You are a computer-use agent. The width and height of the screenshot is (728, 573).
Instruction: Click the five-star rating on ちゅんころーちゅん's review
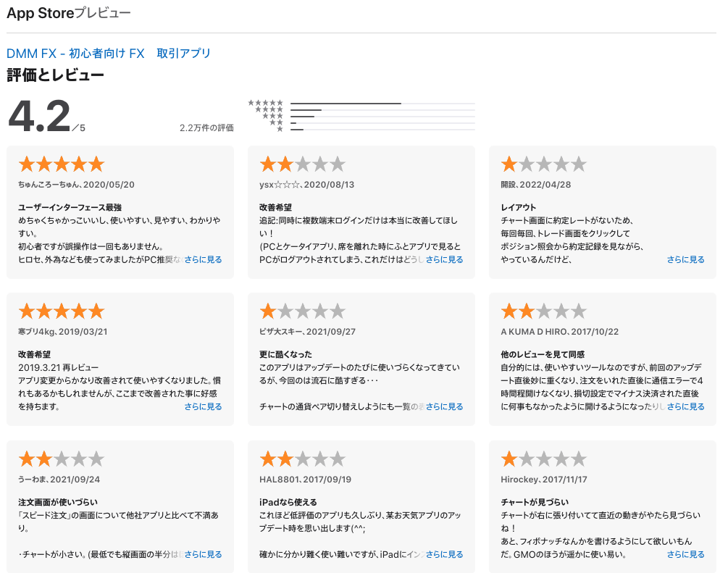(61, 164)
